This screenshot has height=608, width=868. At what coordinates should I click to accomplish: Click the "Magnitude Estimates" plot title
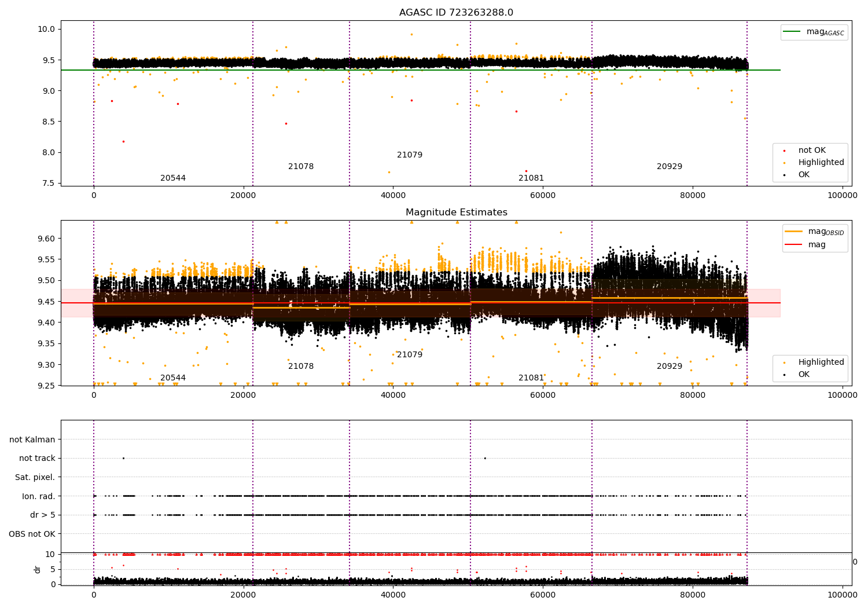(x=456, y=213)
